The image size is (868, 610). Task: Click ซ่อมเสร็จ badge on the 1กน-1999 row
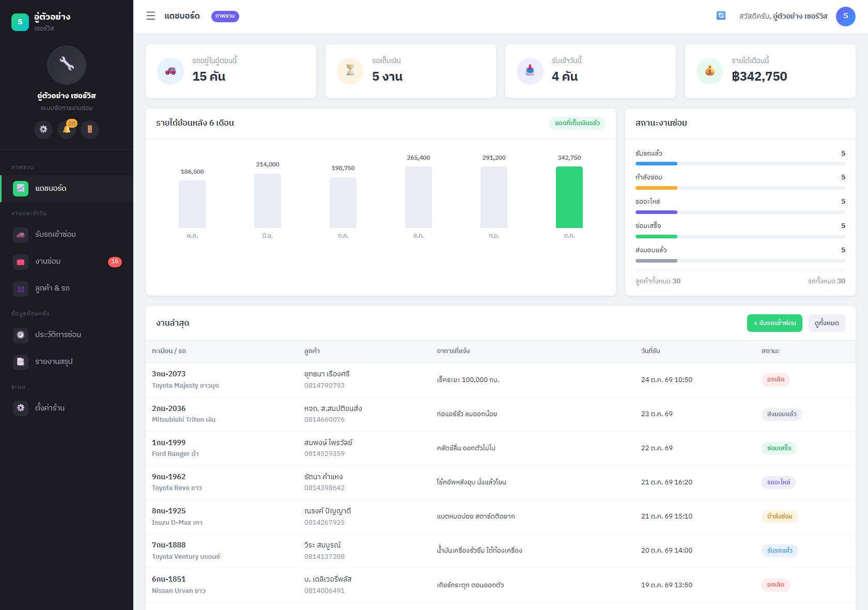tap(779, 448)
